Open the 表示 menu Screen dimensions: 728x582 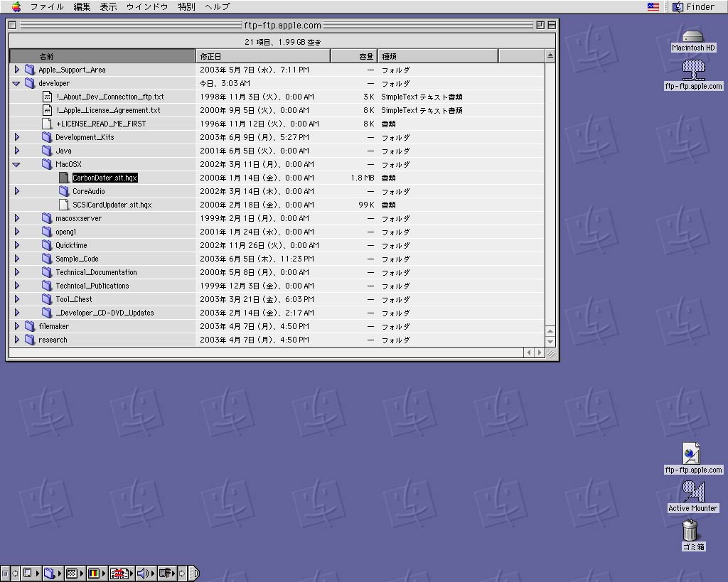[108, 6]
